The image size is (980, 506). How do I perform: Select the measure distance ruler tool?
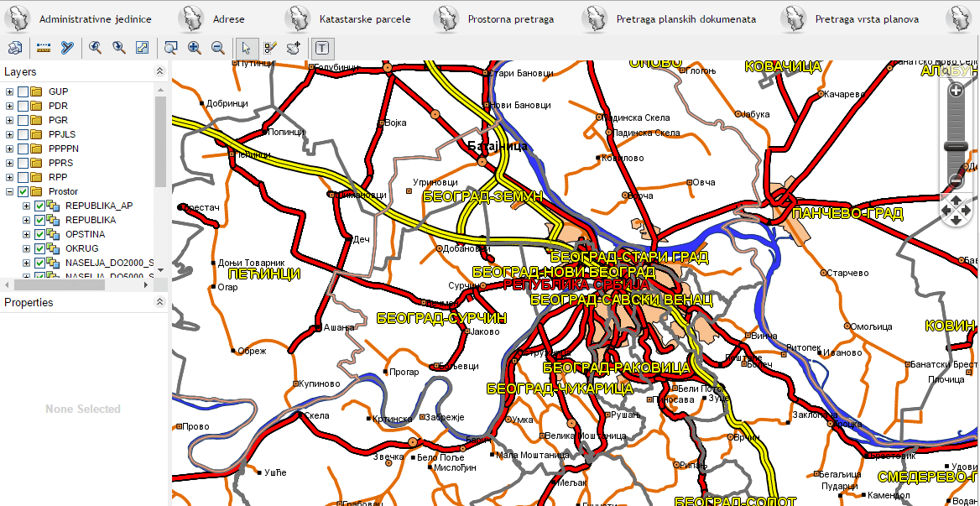click(44, 49)
